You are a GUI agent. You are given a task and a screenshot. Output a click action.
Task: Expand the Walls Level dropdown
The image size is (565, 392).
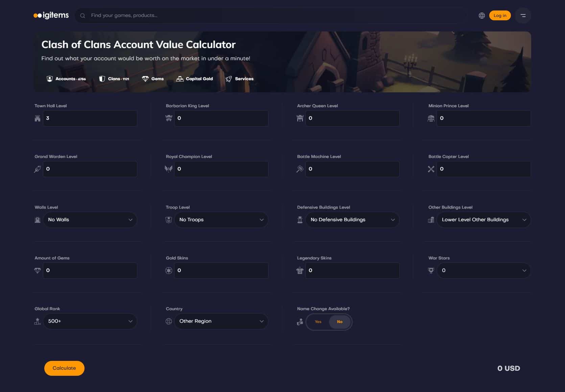click(x=90, y=220)
